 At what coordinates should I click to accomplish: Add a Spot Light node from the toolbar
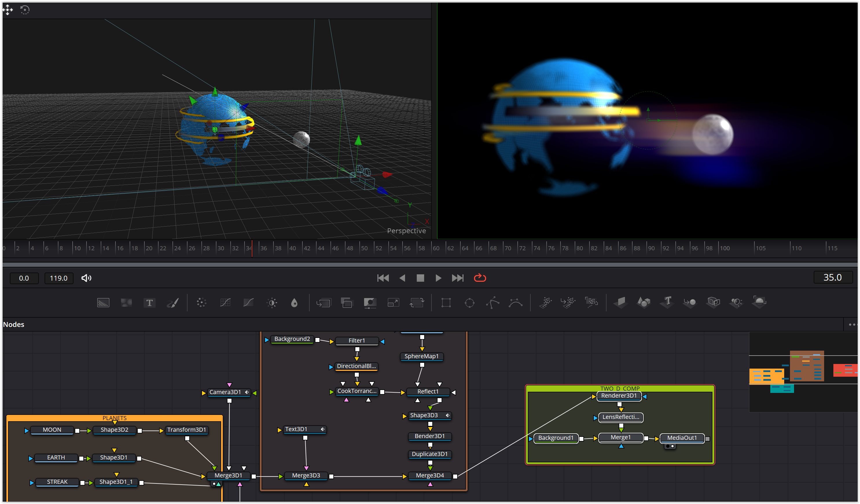tap(736, 303)
